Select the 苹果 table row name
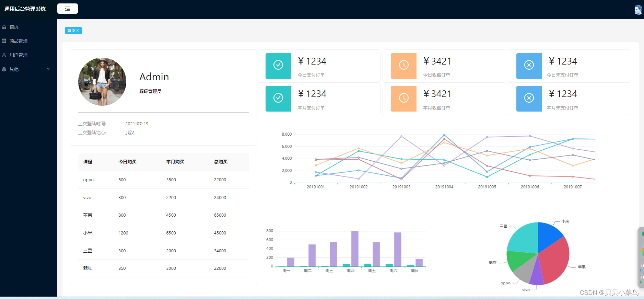Screen dimensions: 644x299 coord(87,215)
